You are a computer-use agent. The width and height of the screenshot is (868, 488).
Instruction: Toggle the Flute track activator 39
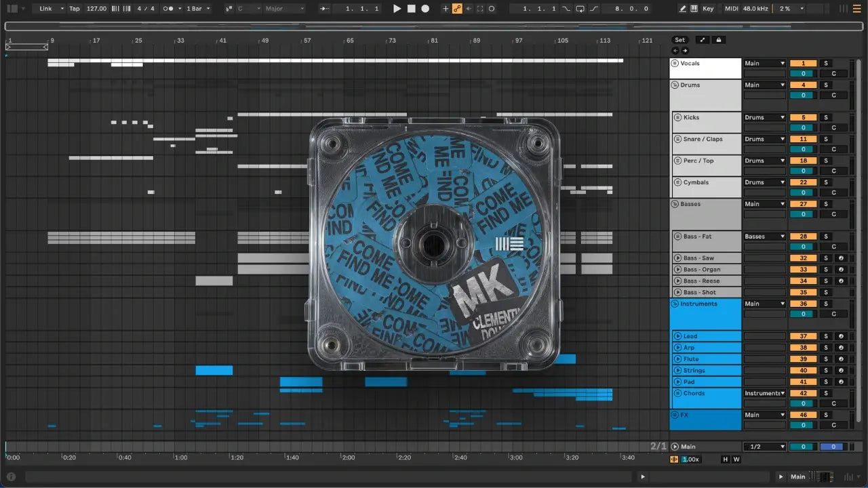point(804,359)
